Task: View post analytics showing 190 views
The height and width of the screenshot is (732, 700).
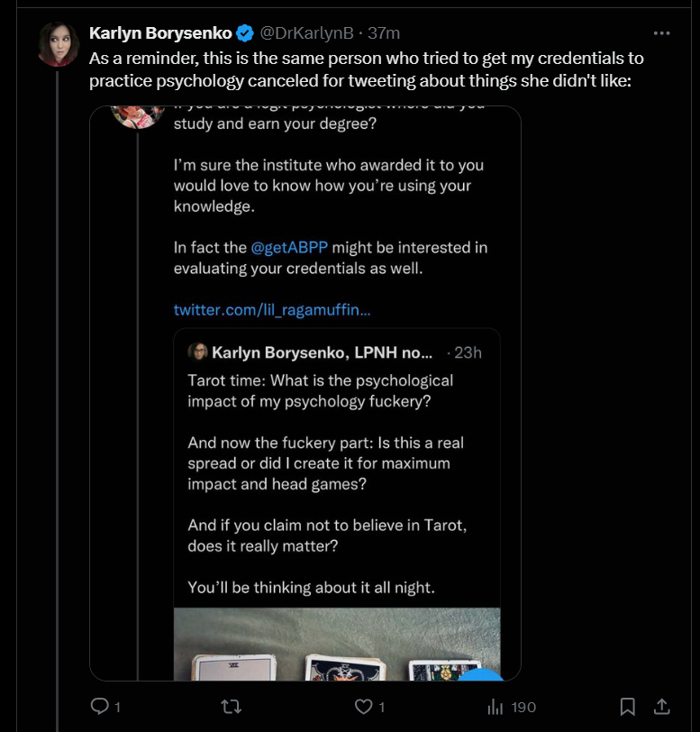Action: (x=512, y=708)
